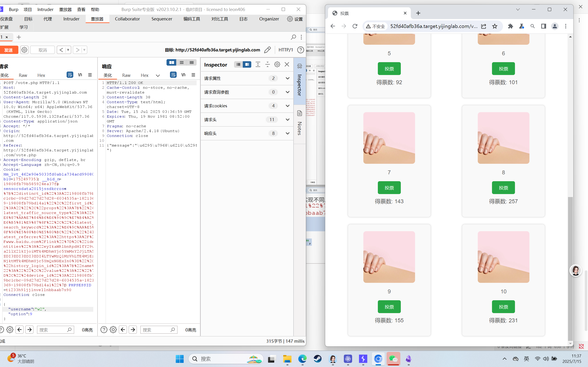Click the pencil icon to edit the target URL
The image size is (588, 367).
(268, 50)
